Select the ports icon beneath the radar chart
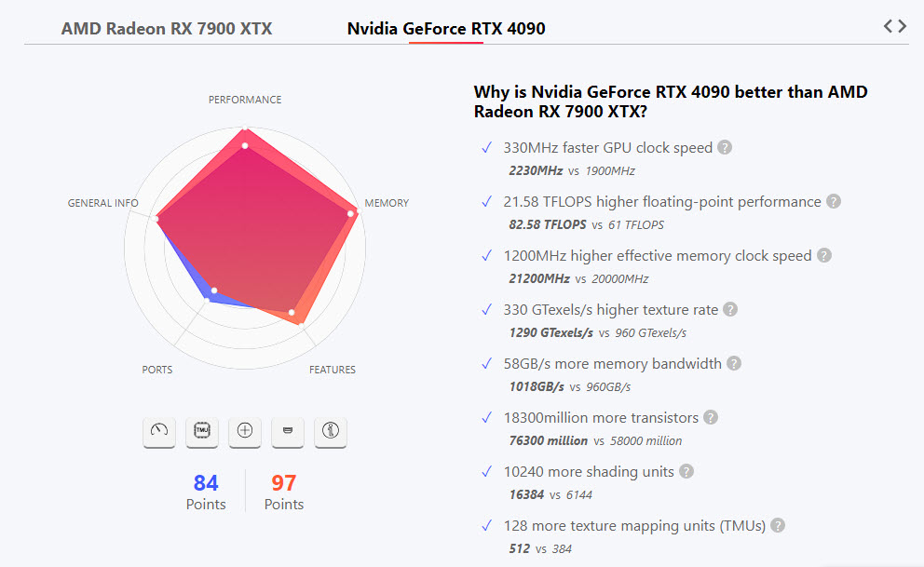The height and width of the screenshot is (567, 924). [x=287, y=432]
